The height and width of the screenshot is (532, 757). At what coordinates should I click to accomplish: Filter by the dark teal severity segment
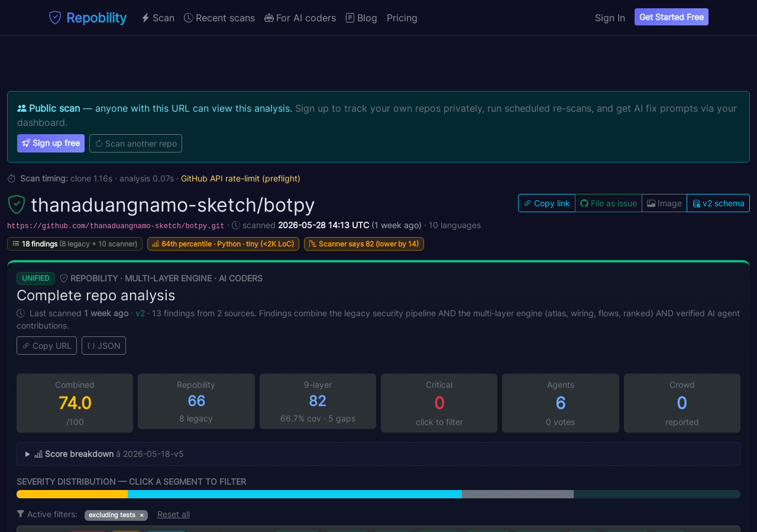click(x=657, y=494)
